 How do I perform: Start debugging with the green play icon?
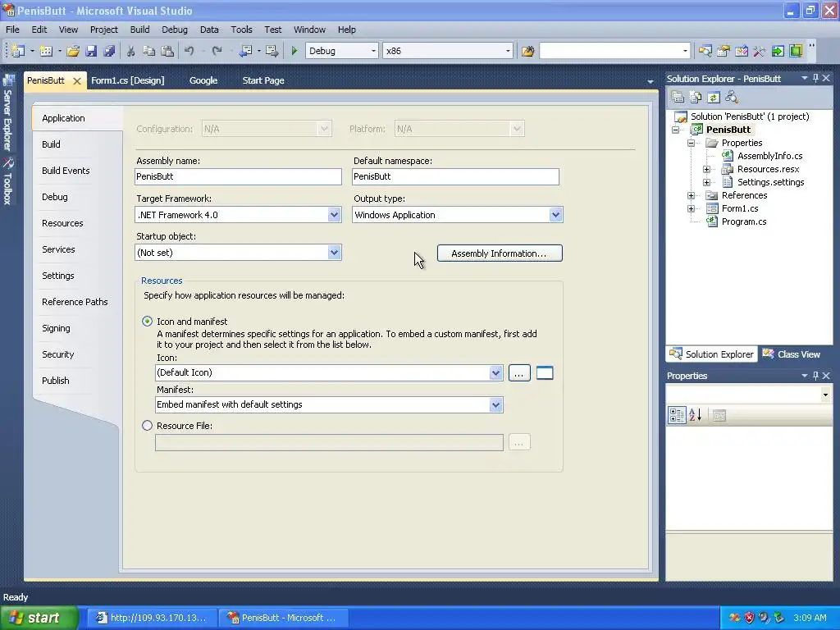coord(294,51)
